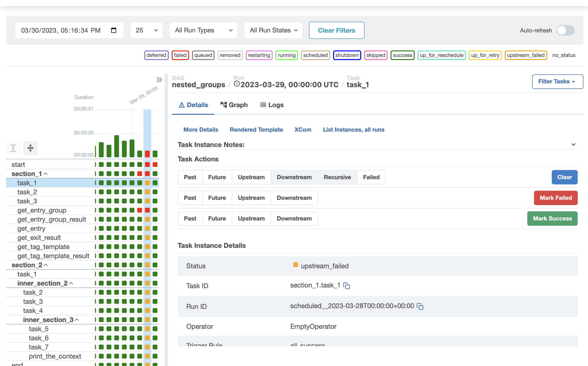This screenshot has height=366, width=588.
Task: Expand the Task Instance Notes section
Action: tap(573, 145)
